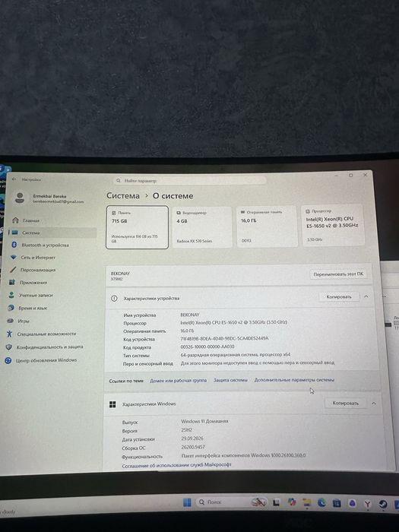The height and width of the screenshot is (532, 399).
Task: Open Task View on the taskbar
Action: click(x=276, y=502)
